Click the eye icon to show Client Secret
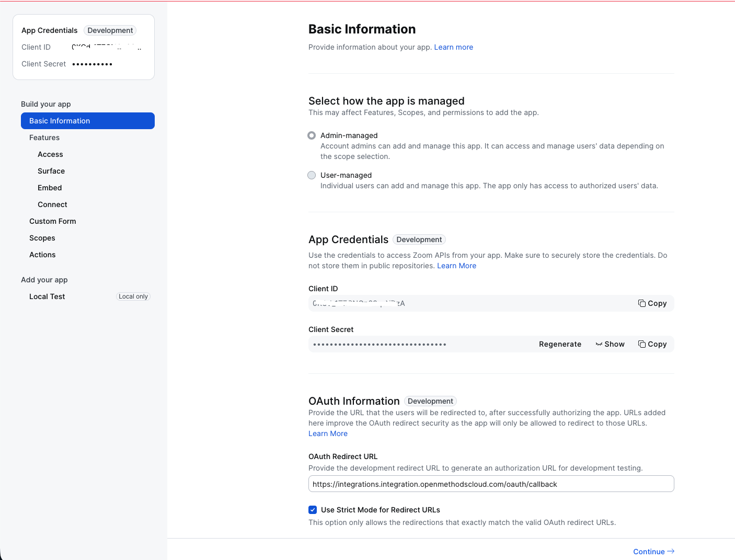The height and width of the screenshot is (560, 735). point(599,344)
